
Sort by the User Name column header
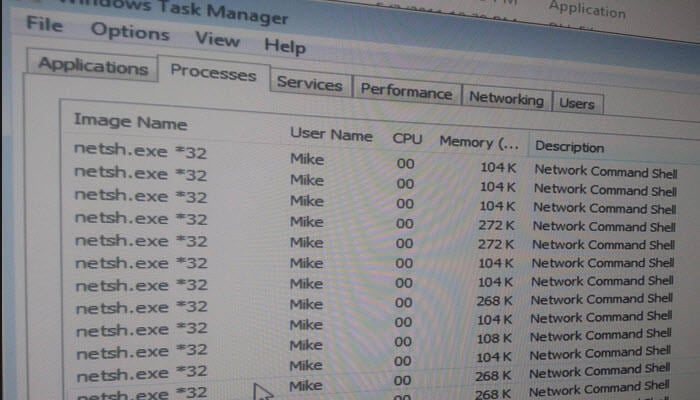(331, 134)
